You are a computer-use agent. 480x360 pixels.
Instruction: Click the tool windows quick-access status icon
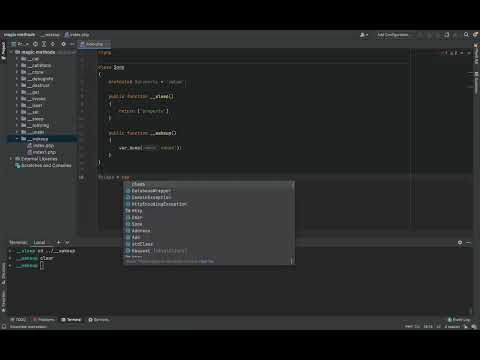coord(4,327)
